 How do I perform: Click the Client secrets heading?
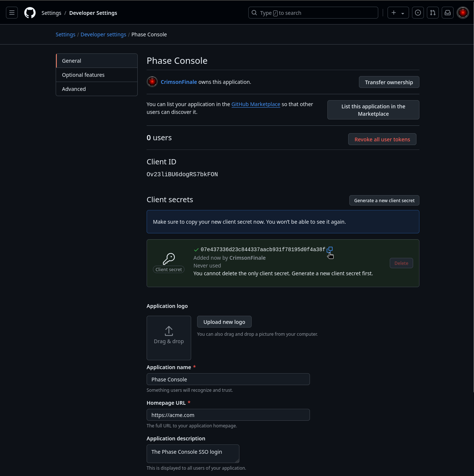pyautogui.click(x=170, y=200)
